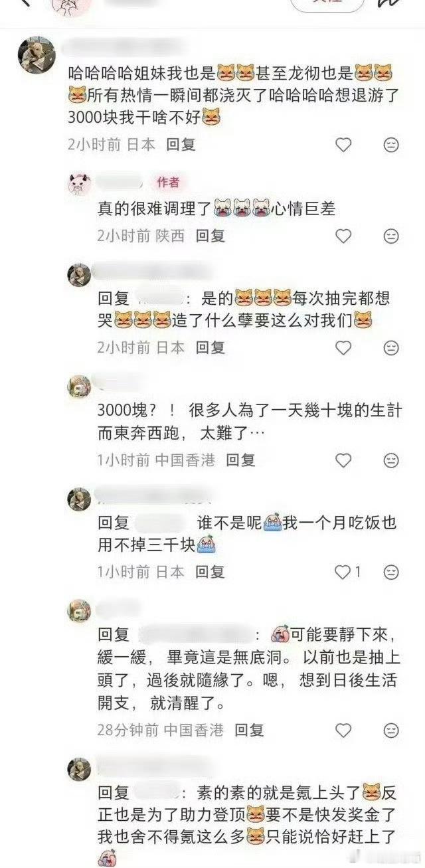The width and height of the screenshot is (425, 868).
Task: Open avatar of last commenter about 氪上头
Action: coord(80,768)
